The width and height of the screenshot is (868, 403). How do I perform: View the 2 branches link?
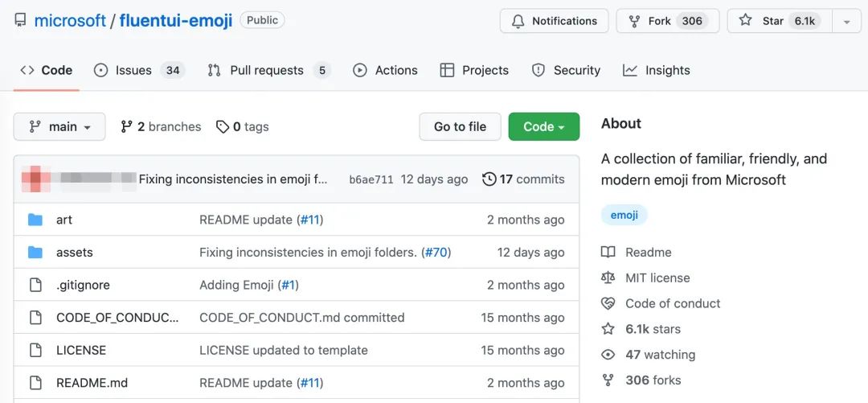[x=161, y=126]
